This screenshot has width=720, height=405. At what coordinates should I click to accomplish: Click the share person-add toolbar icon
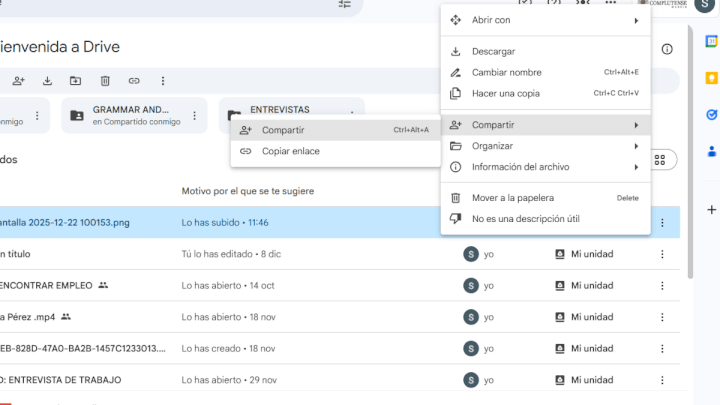[x=18, y=81]
